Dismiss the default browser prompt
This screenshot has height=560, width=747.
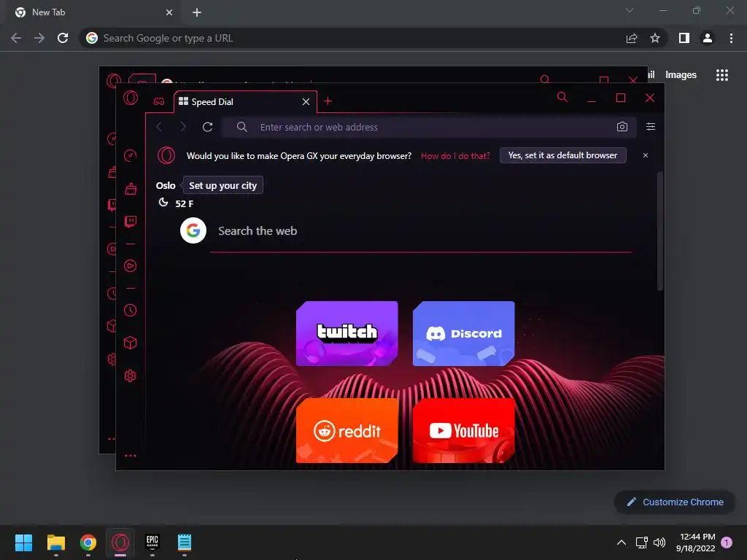(x=646, y=155)
